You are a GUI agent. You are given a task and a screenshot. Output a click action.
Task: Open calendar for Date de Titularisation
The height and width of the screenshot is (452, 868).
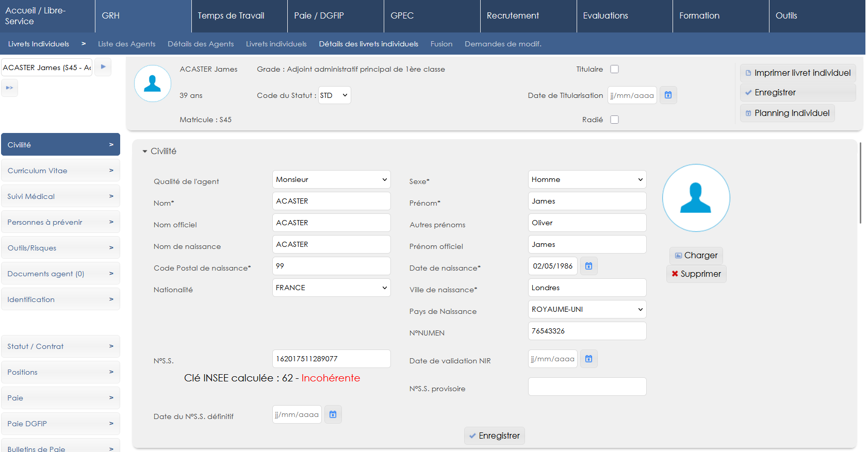click(668, 95)
